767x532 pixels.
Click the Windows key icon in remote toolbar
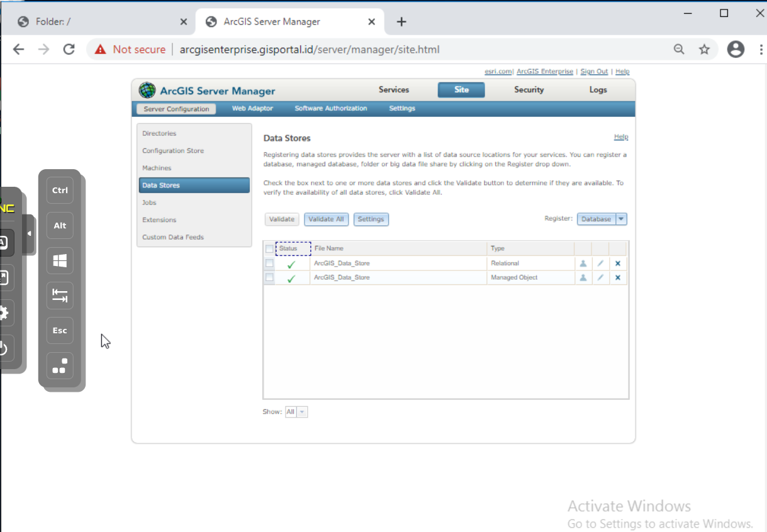pos(60,261)
